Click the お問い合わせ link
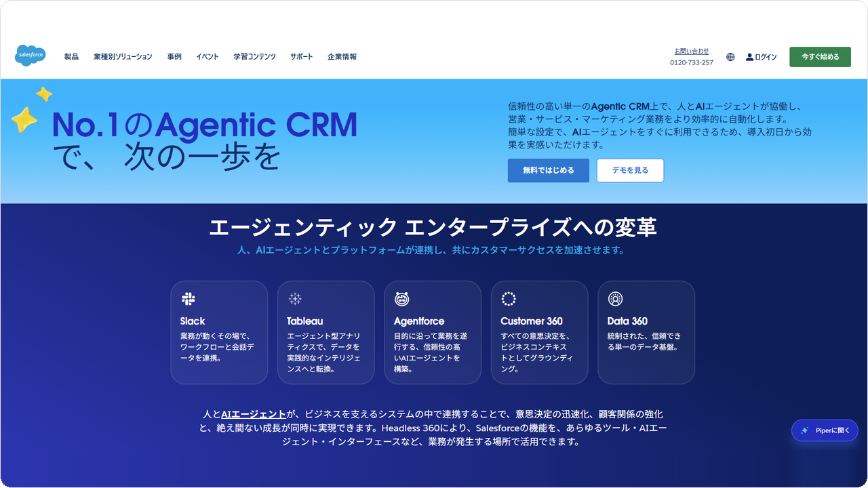Viewport: 868px width, 488px height. pos(692,52)
